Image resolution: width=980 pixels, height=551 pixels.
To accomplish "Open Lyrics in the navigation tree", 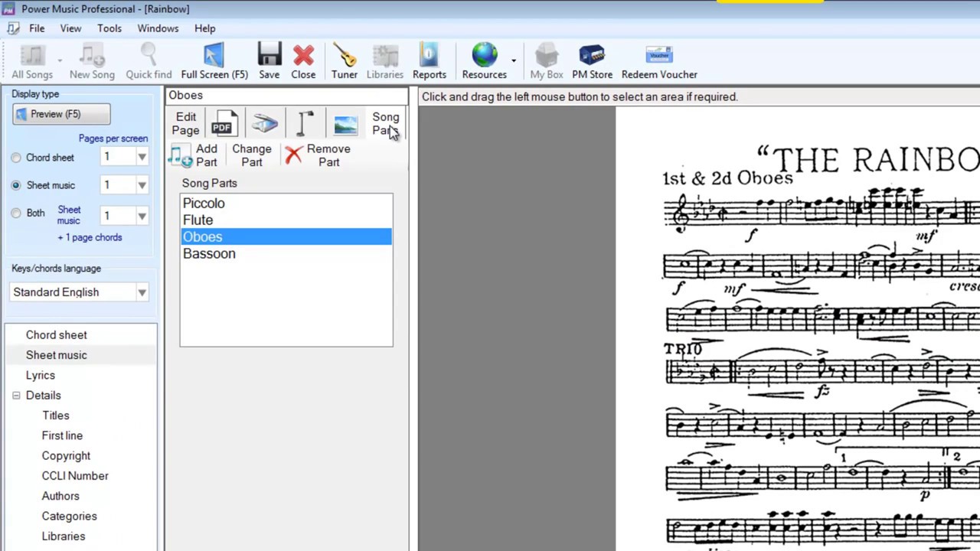I will [x=41, y=375].
